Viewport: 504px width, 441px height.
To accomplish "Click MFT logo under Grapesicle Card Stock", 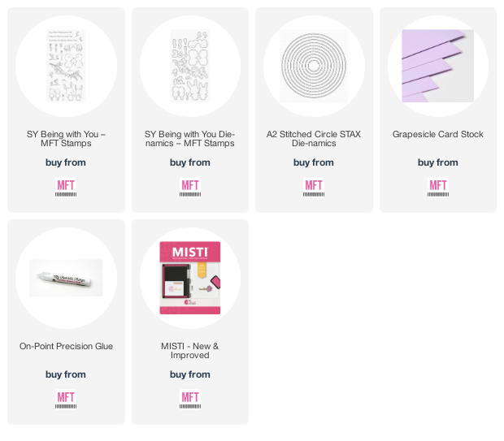I will point(438,188).
